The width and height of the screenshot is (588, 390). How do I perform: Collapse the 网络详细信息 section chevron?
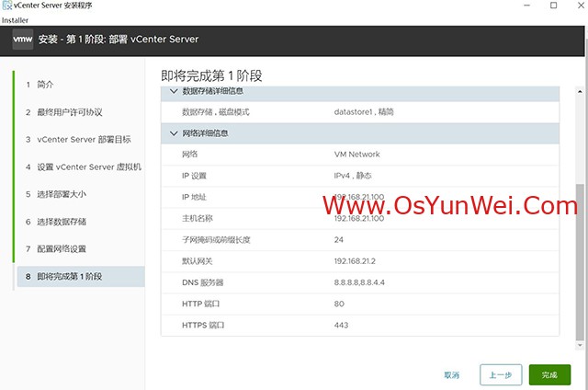click(174, 133)
